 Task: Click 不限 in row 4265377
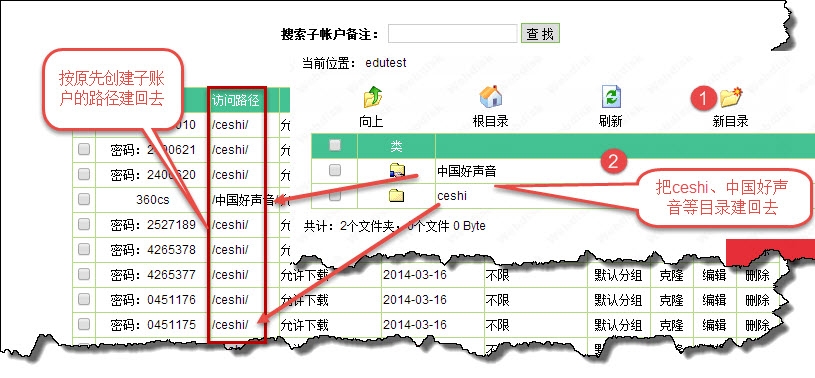coord(497,275)
